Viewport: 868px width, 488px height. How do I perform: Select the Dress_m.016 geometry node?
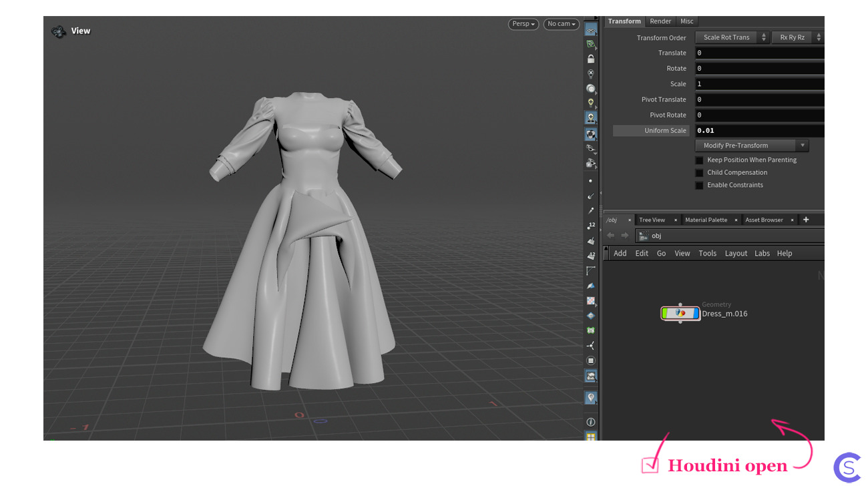pos(680,313)
